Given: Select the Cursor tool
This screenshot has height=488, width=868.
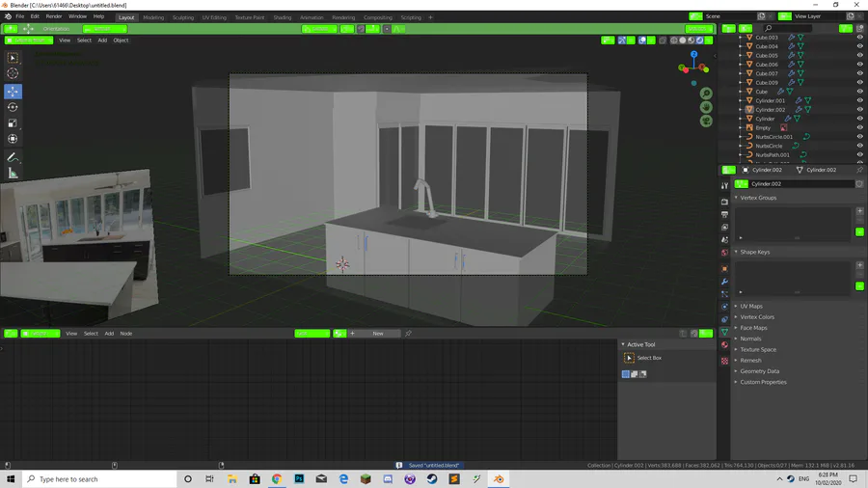Looking at the screenshot, I should [x=13, y=73].
